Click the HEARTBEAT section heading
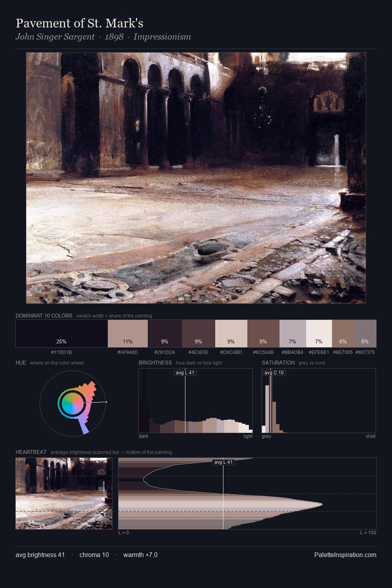Screen dimensions: 392x588 pos(31,452)
